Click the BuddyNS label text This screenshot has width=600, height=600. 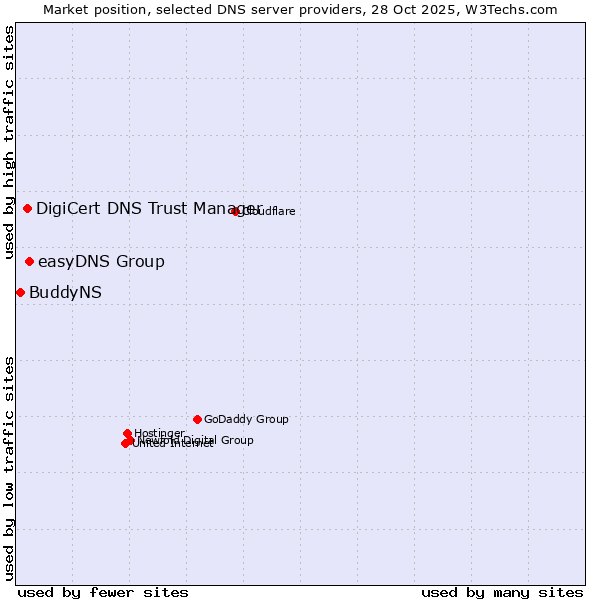point(65,293)
